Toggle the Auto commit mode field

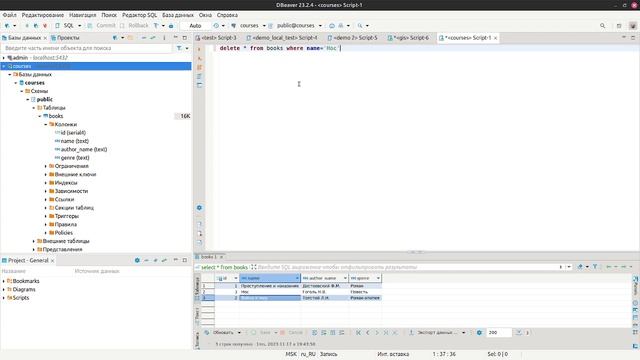pos(196,25)
